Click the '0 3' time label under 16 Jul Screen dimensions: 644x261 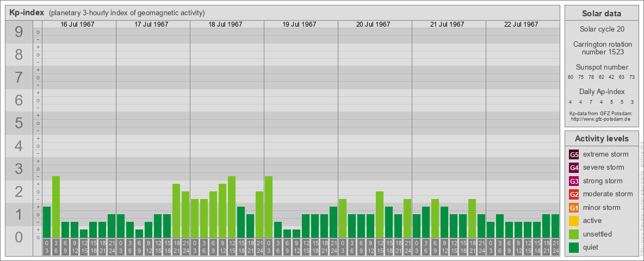coord(47,247)
